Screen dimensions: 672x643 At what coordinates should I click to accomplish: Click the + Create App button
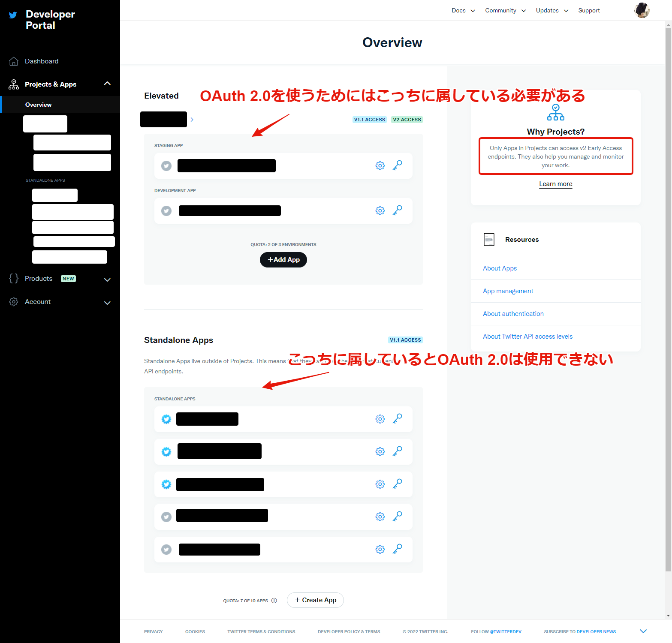315,600
